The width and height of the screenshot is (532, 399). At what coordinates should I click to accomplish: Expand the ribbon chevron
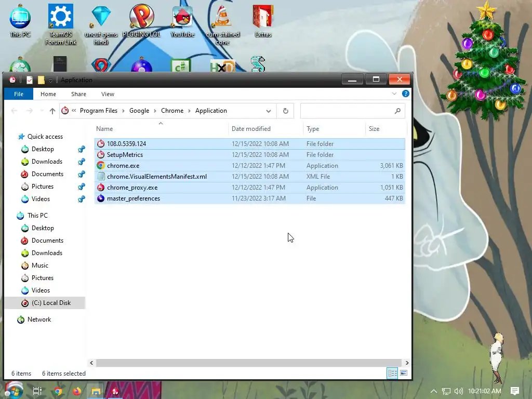pyautogui.click(x=394, y=94)
